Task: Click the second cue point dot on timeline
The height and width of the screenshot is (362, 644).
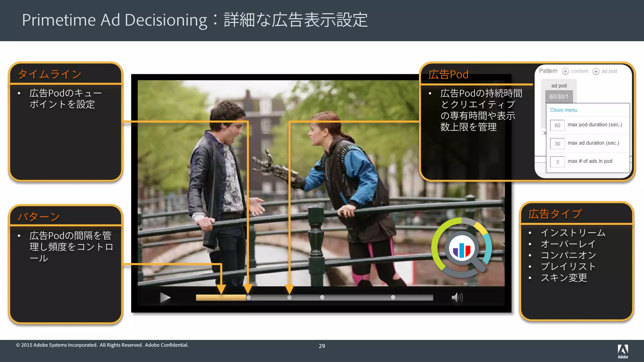Action: [289, 297]
